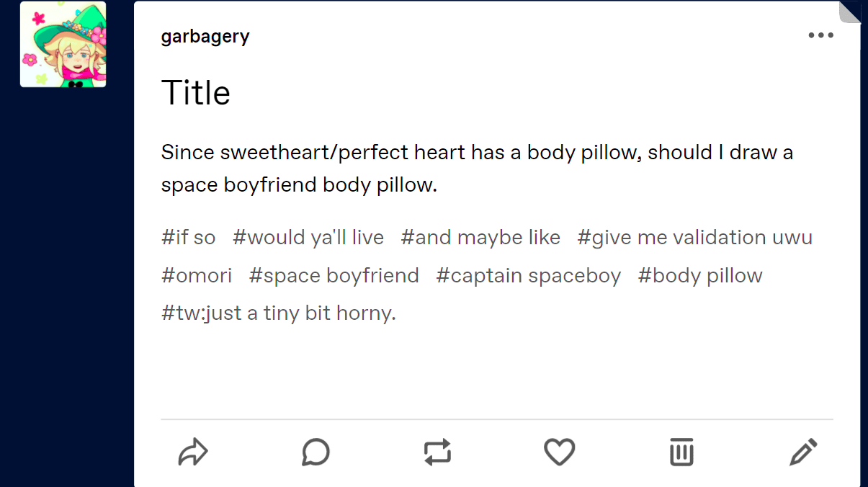
Task: Open the #captain spaceboy tag
Action: point(529,275)
